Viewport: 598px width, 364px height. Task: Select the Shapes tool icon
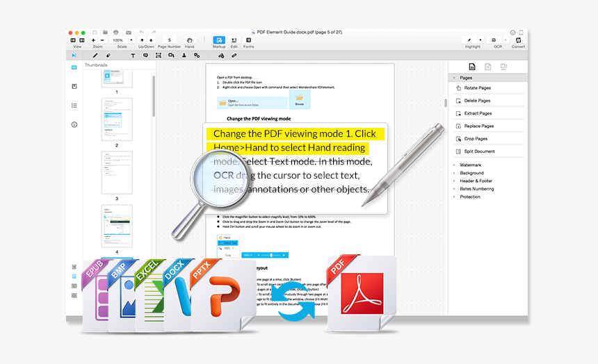pyautogui.click(x=171, y=56)
